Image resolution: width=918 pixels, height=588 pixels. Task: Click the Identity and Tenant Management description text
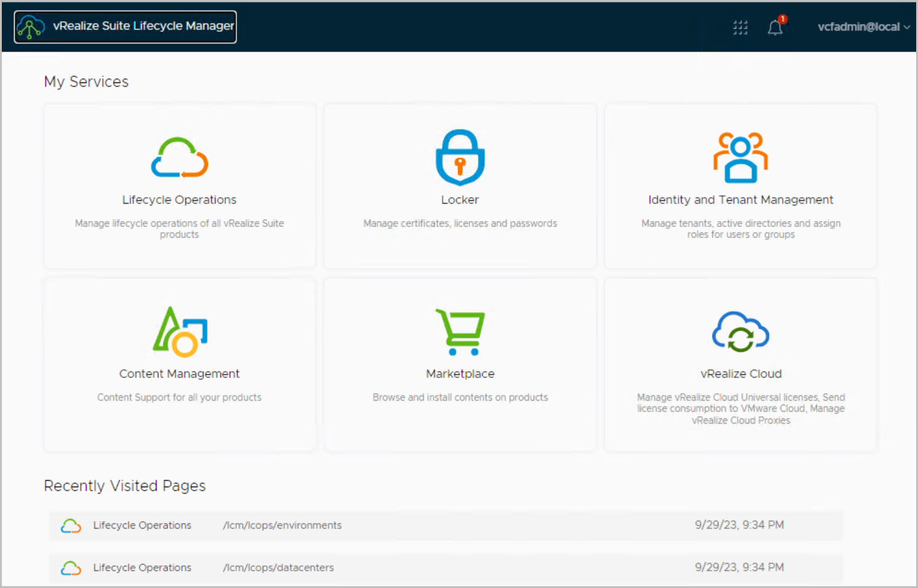coord(741,229)
